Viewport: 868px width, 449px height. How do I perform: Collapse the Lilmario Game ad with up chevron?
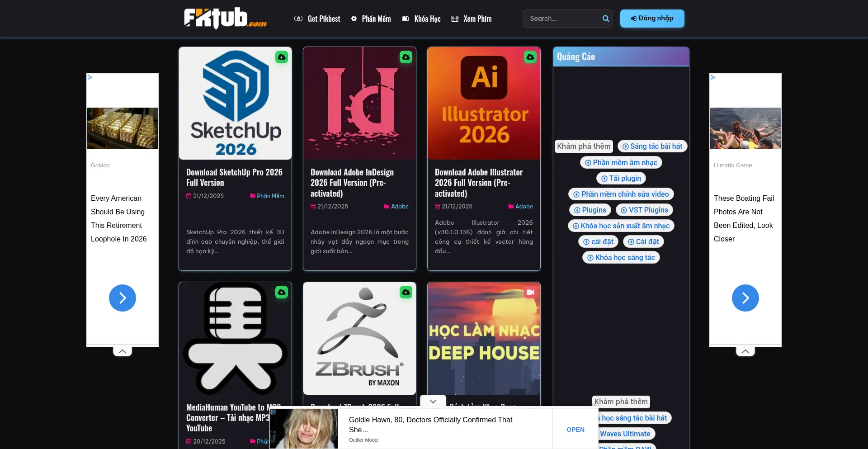[x=745, y=351]
